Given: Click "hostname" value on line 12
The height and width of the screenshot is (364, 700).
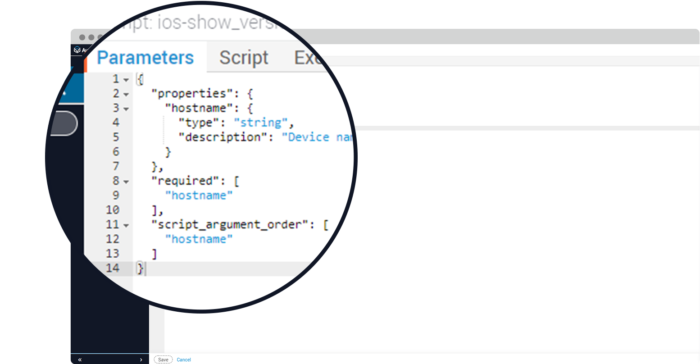Looking at the screenshot, I should (199, 239).
